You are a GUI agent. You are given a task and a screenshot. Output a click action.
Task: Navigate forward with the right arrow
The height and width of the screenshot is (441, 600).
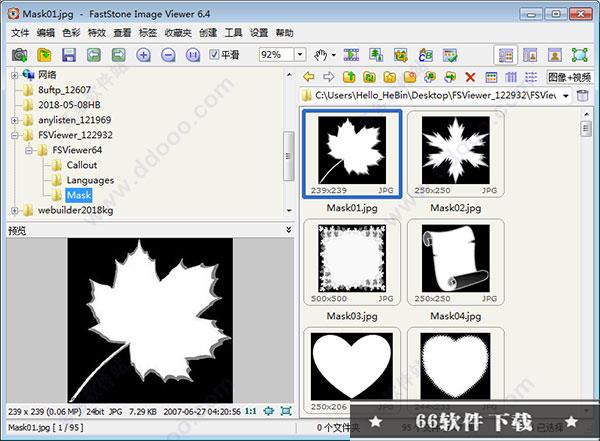pos(329,77)
